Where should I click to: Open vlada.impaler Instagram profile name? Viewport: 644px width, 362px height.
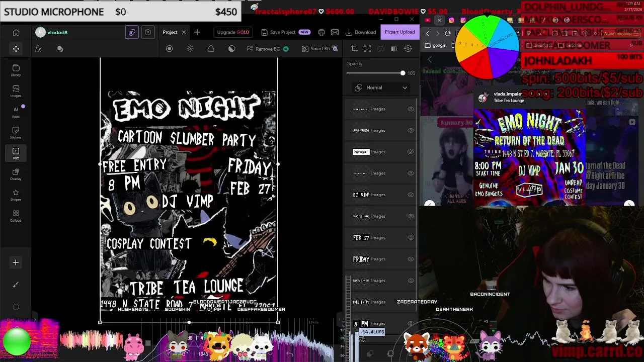(507, 94)
